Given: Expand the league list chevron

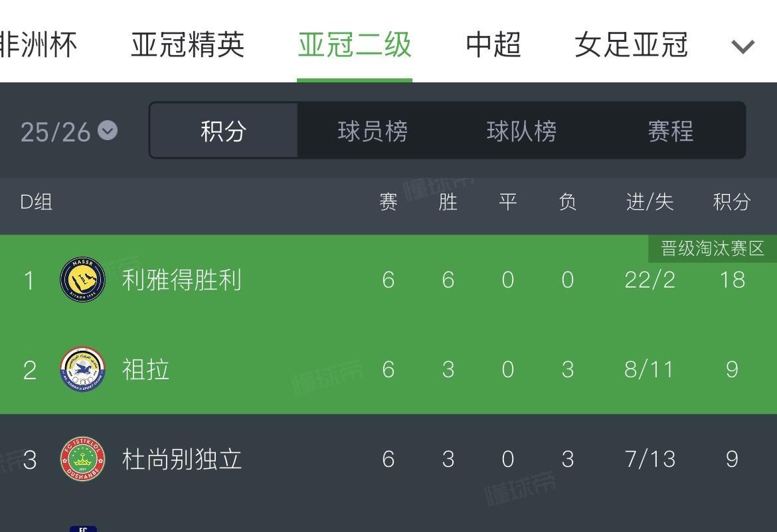Looking at the screenshot, I should coord(742,46).
